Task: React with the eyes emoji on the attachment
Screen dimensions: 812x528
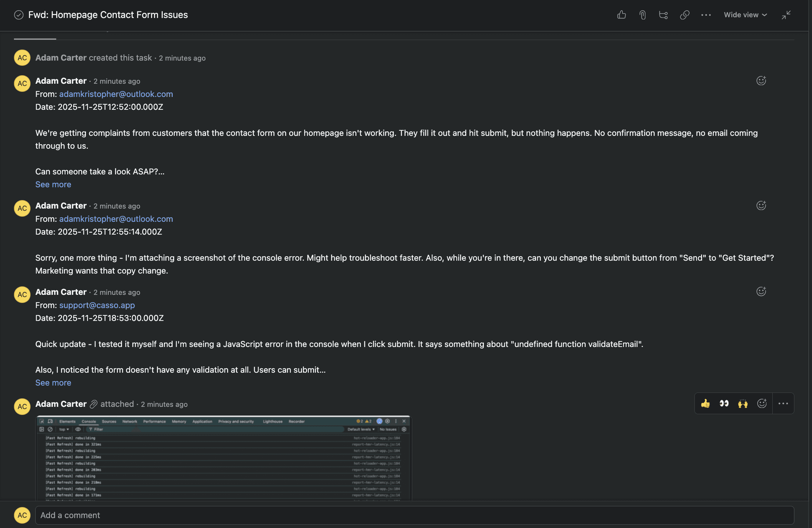Action: tap(724, 403)
